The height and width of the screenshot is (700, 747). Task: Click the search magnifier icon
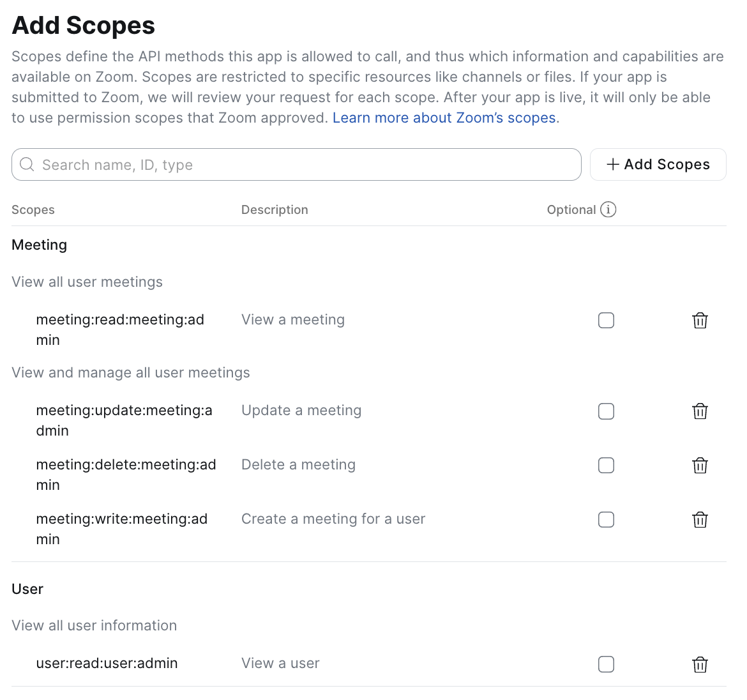tap(27, 165)
